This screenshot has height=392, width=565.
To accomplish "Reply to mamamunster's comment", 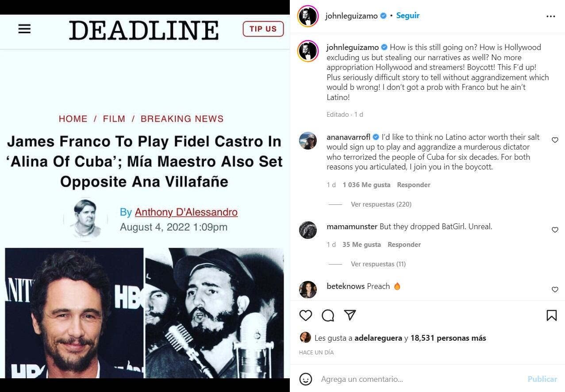I will coord(404,245).
